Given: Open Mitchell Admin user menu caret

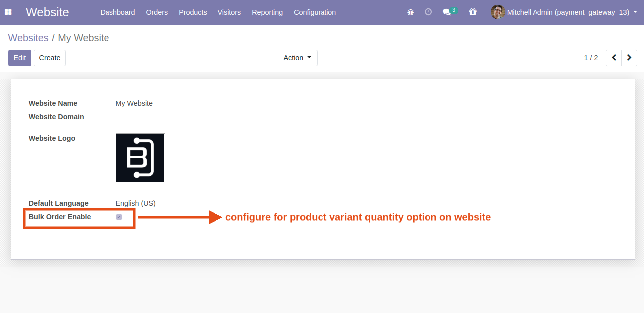Looking at the screenshot, I should pos(635,12).
